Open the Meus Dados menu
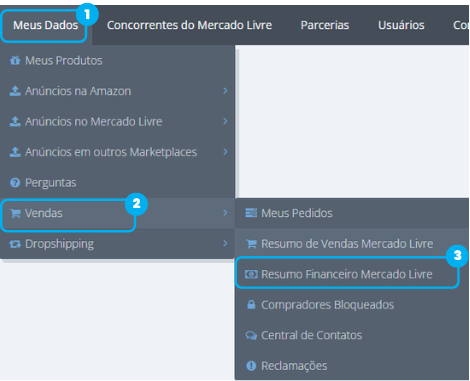The height and width of the screenshot is (381, 470). pyautogui.click(x=46, y=25)
